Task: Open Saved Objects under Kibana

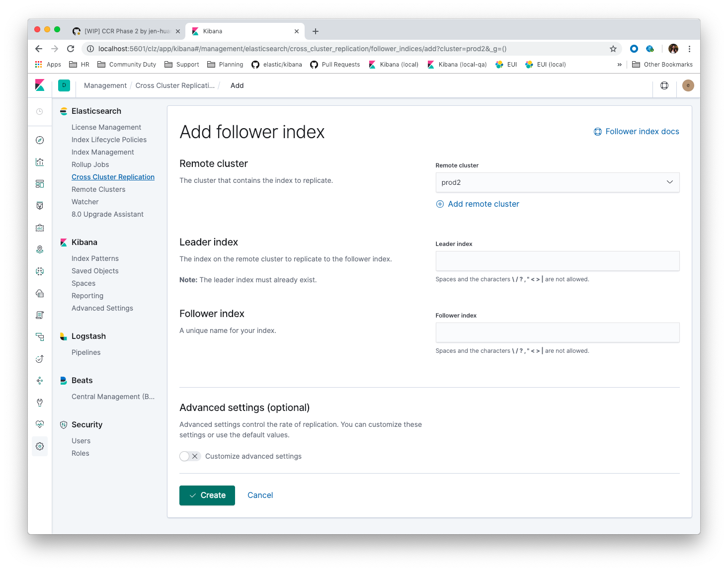Action: [x=95, y=271]
